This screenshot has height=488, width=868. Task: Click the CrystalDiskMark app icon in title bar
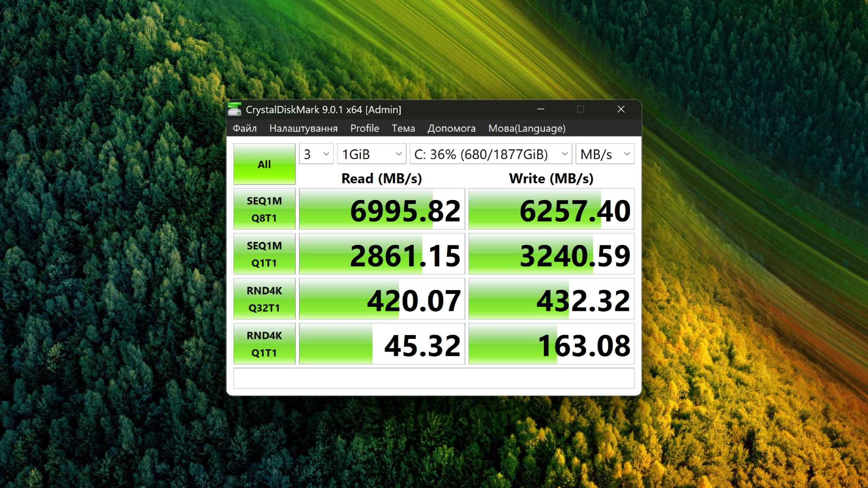(x=234, y=109)
